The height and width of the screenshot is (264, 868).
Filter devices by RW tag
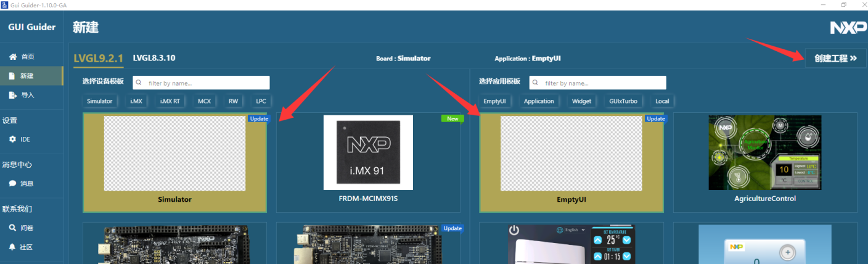(234, 101)
